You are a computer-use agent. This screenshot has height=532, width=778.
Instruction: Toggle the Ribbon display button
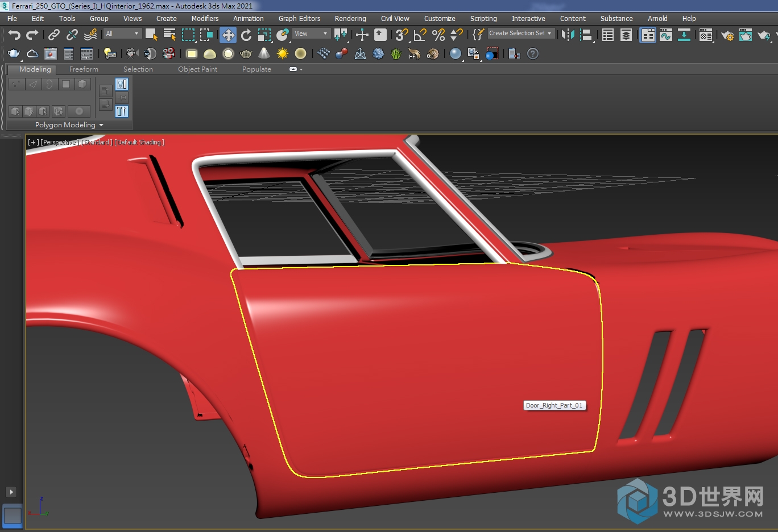pyautogui.click(x=648, y=35)
